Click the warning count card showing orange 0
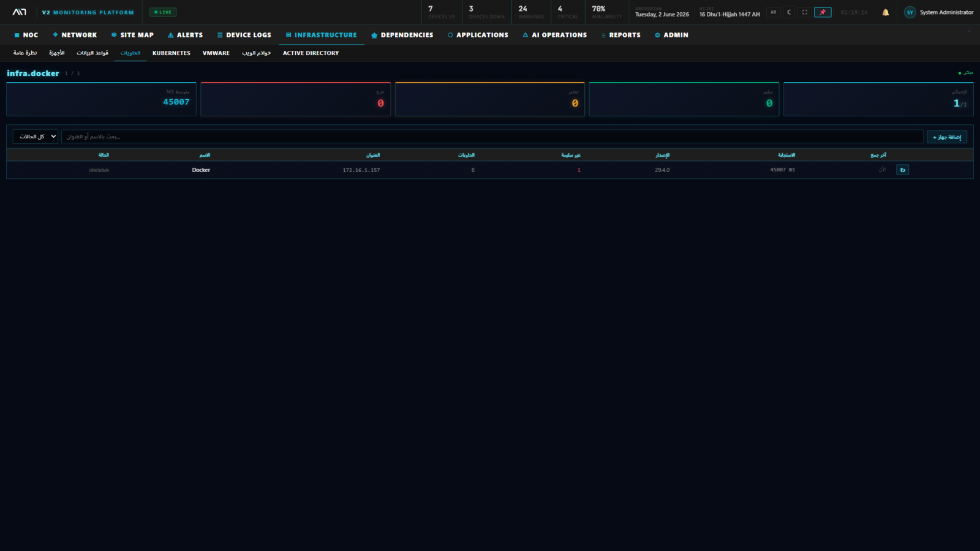The height and width of the screenshot is (551, 980). (x=490, y=99)
